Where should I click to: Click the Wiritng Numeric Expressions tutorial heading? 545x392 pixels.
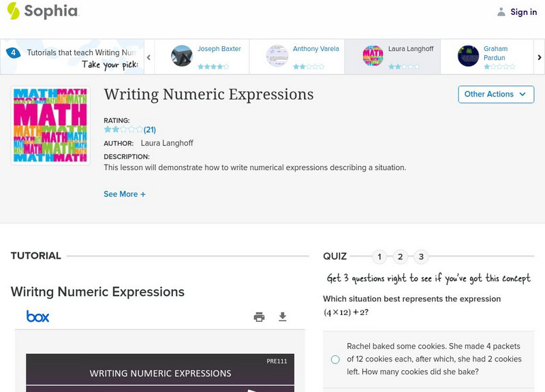point(97,292)
